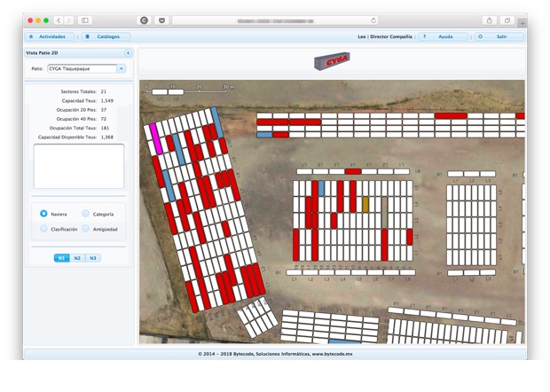Collapse the Vista Patio 2D panel
Image resolution: width=550 pixels, height=392 pixels.
click(x=128, y=53)
